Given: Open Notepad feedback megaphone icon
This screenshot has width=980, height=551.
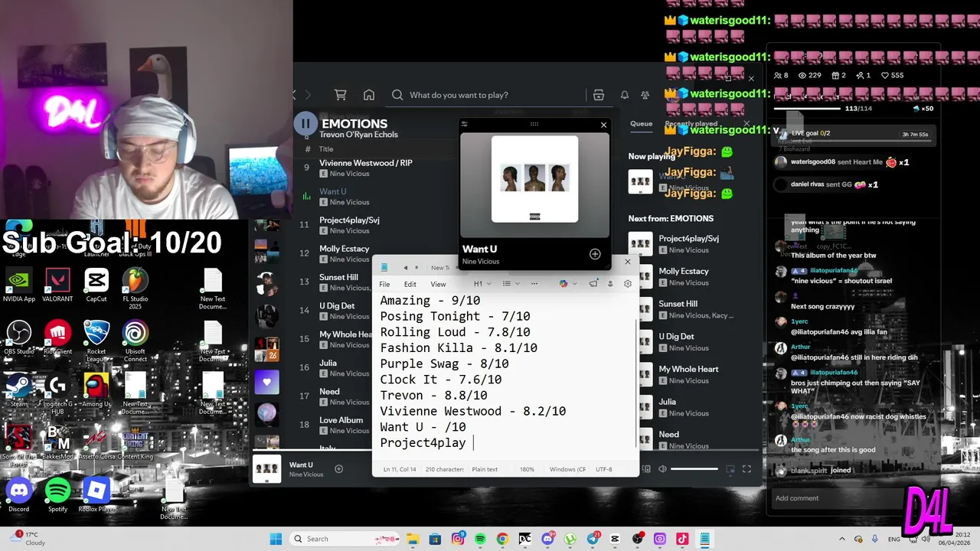Looking at the screenshot, I should [x=593, y=284].
